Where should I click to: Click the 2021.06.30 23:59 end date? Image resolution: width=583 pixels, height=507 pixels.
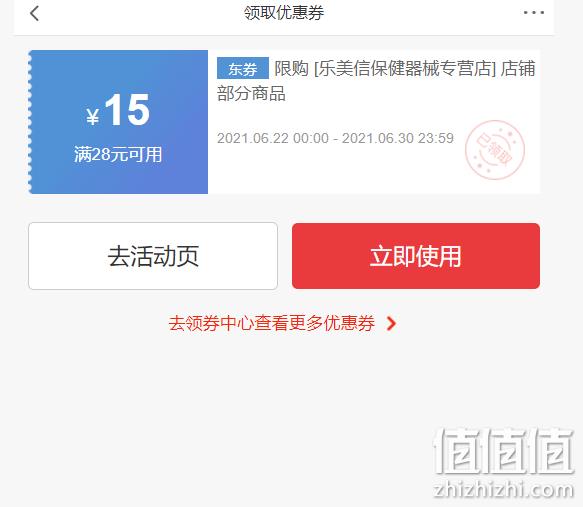398,138
